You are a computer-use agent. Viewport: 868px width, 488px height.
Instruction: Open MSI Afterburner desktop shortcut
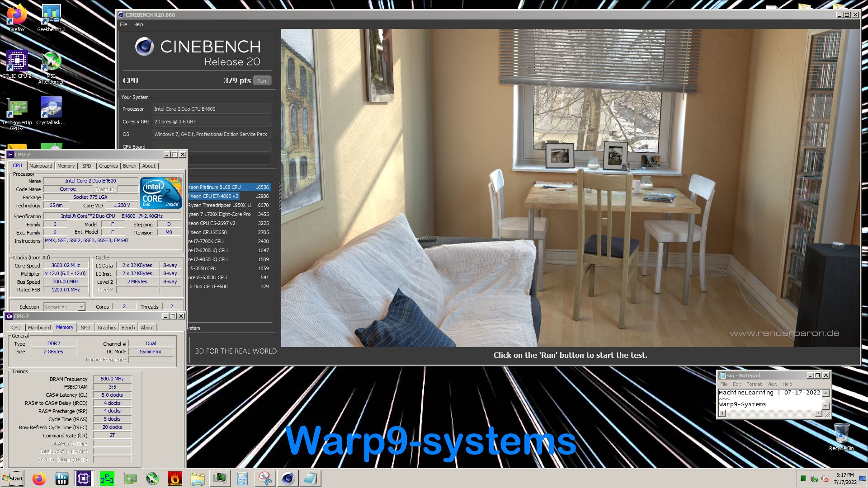tap(51, 67)
